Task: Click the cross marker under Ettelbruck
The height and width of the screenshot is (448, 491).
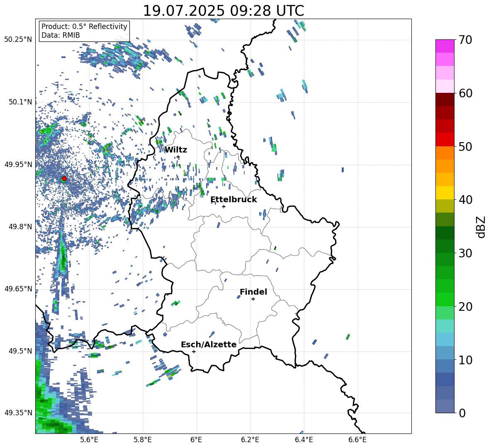Action: [224, 206]
